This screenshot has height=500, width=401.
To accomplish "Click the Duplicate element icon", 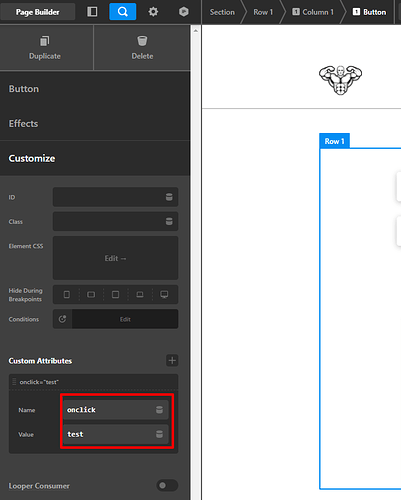I will (45, 41).
